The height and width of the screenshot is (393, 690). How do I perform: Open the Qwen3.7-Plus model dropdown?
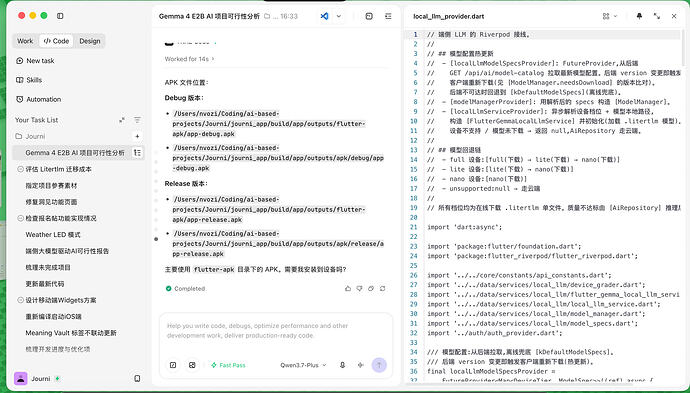tap(303, 365)
